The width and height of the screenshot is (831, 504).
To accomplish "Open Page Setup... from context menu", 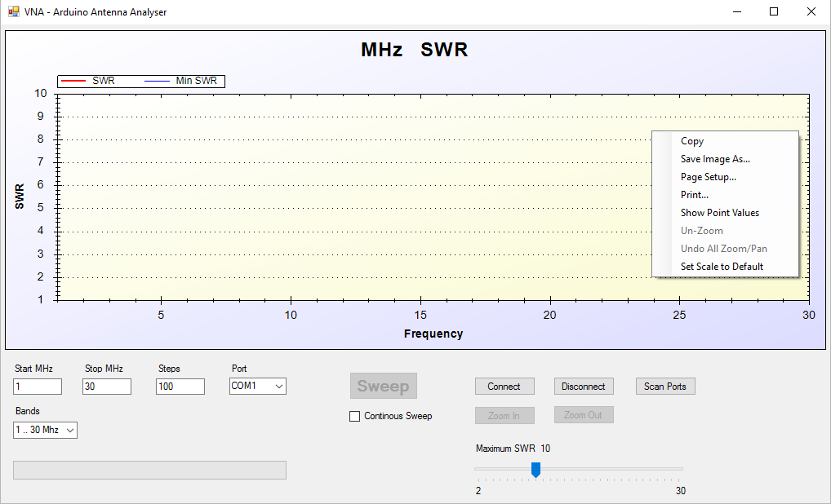I will click(725, 177).
